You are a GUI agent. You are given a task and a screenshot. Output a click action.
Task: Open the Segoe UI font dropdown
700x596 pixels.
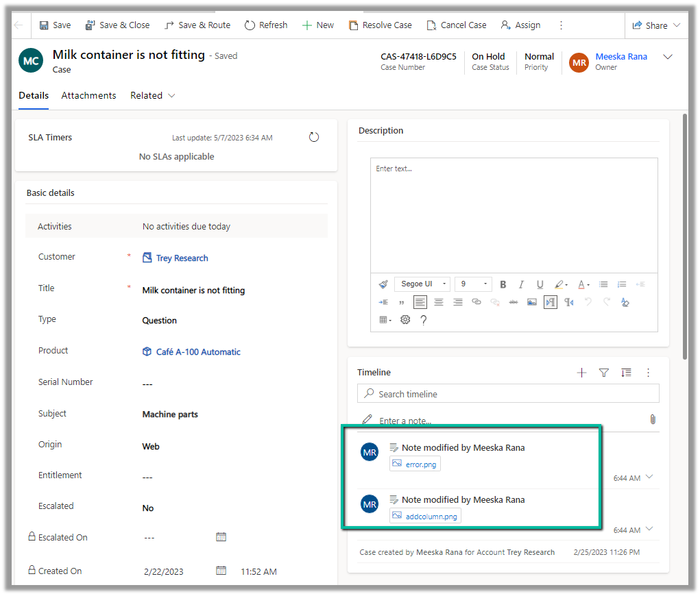point(422,284)
